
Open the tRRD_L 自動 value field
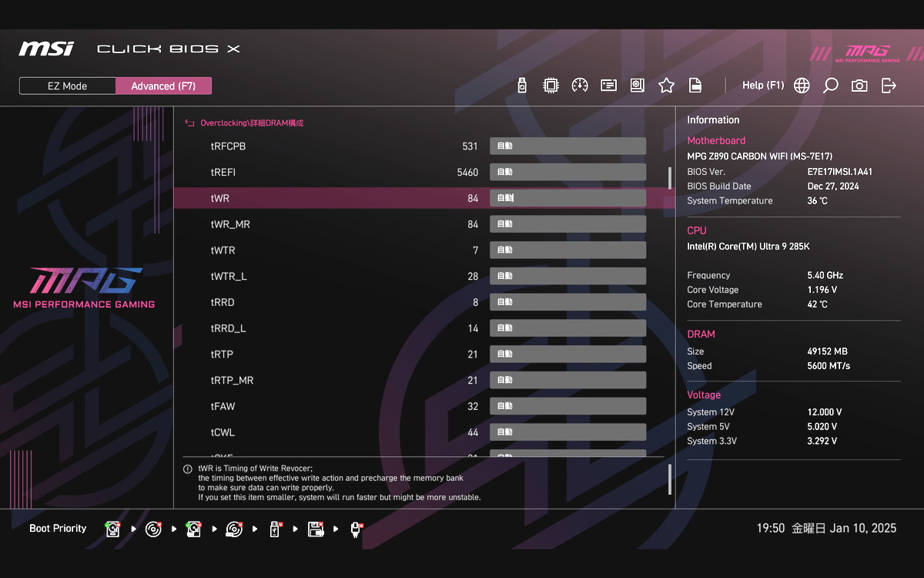pyautogui.click(x=567, y=328)
